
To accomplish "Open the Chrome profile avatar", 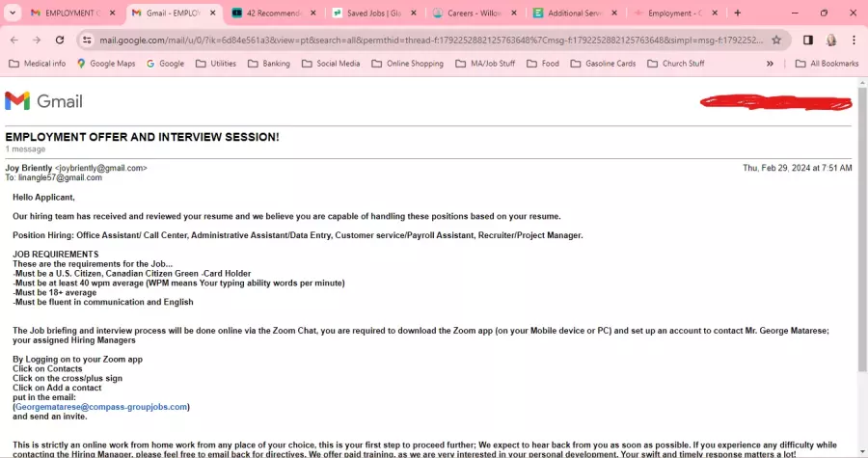I will coord(831,40).
